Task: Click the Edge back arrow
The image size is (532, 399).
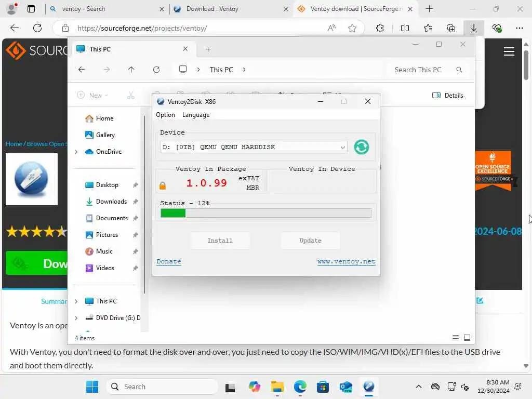Action: 15,28
